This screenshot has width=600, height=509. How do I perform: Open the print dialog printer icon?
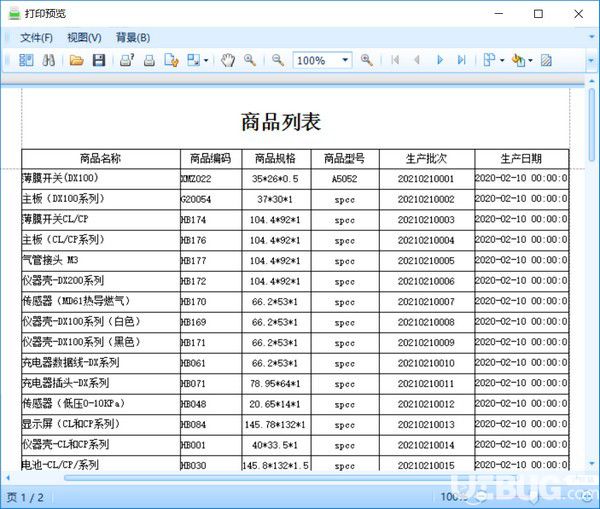click(127, 60)
